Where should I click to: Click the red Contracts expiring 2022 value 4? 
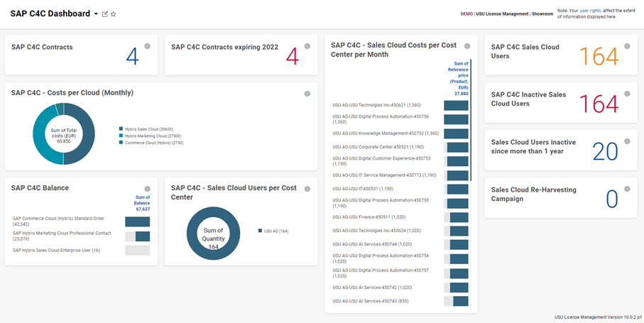pyautogui.click(x=292, y=57)
